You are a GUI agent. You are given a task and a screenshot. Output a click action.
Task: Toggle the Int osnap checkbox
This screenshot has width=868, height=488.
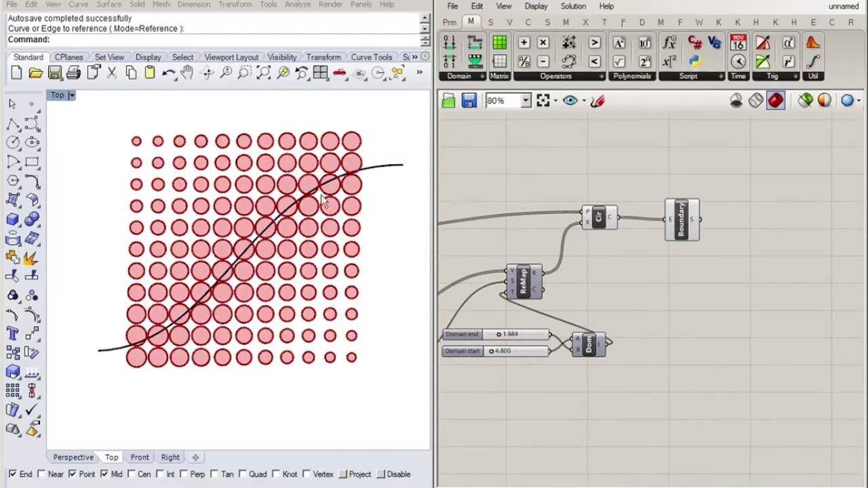[x=160, y=474]
